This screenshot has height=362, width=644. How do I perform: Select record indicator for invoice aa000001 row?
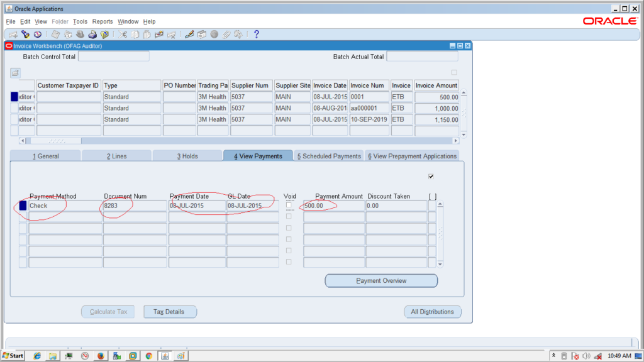(x=14, y=108)
